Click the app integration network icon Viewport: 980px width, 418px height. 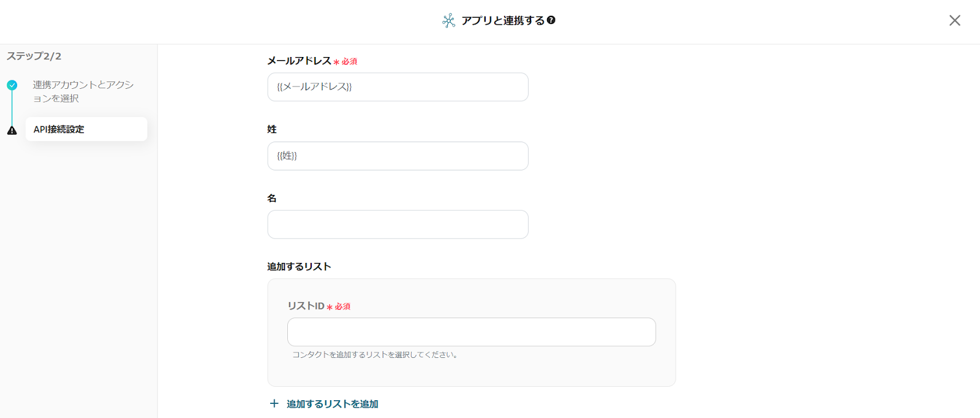click(x=448, y=21)
